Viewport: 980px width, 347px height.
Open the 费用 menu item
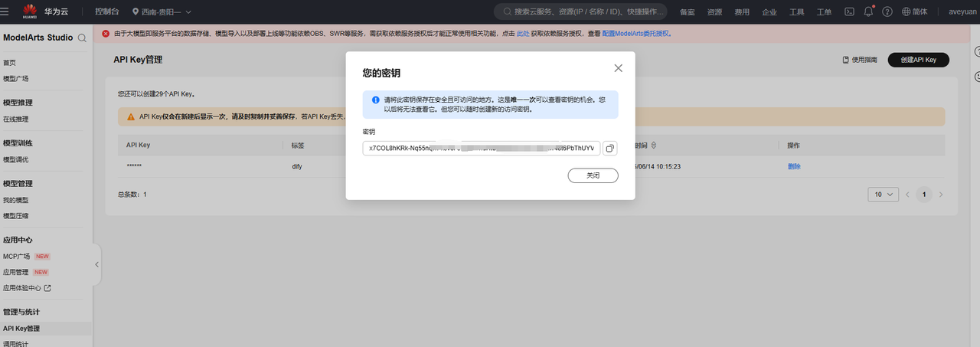(742, 12)
